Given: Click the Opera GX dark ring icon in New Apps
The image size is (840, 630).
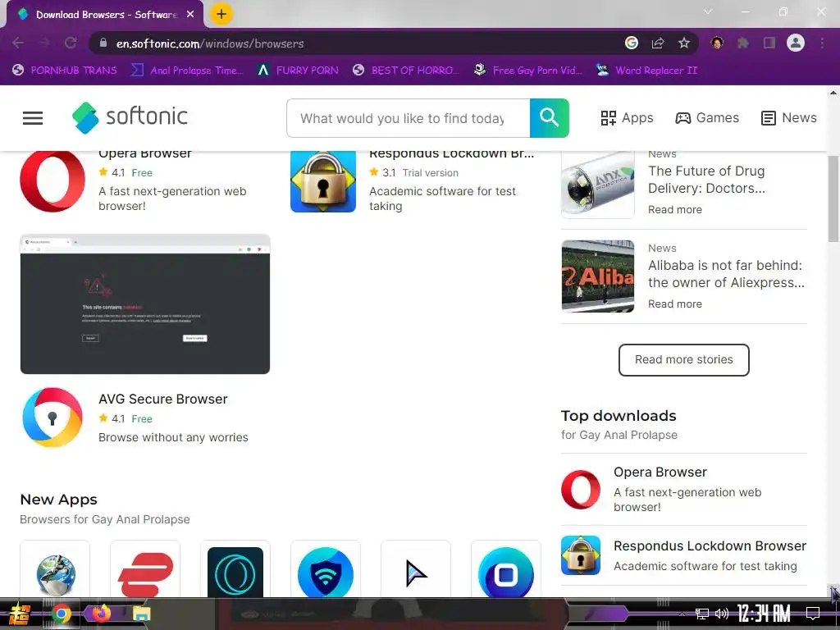Looking at the screenshot, I should coord(235,571).
